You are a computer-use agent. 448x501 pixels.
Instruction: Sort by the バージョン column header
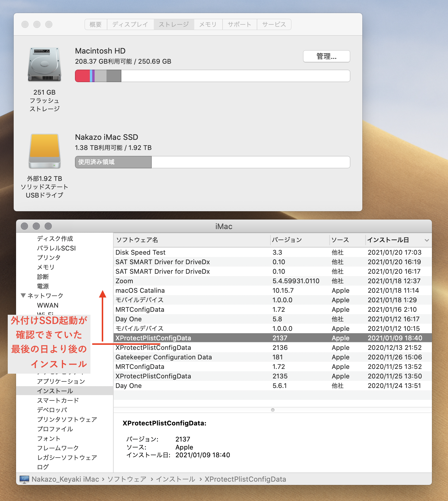300,240
